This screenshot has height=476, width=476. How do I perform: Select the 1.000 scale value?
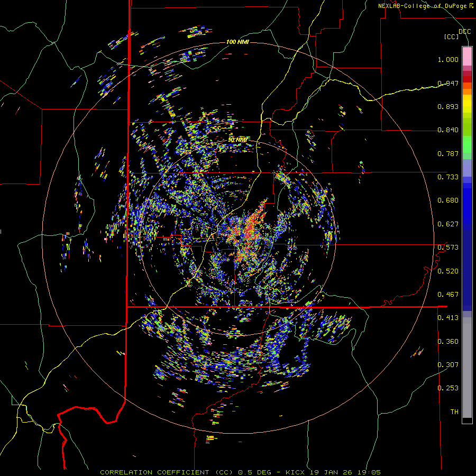pos(448,59)
